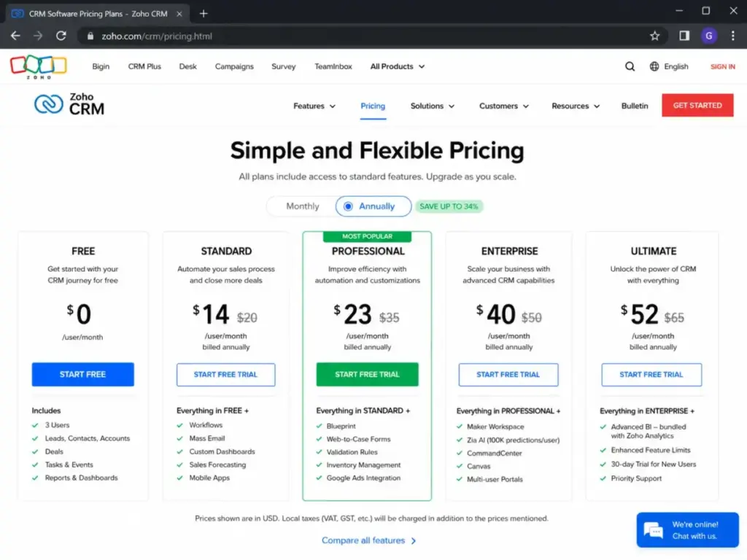The width and height of the screenshot is (747, 560).
Task: Go to Desk product link
Action: click(187, 66)
